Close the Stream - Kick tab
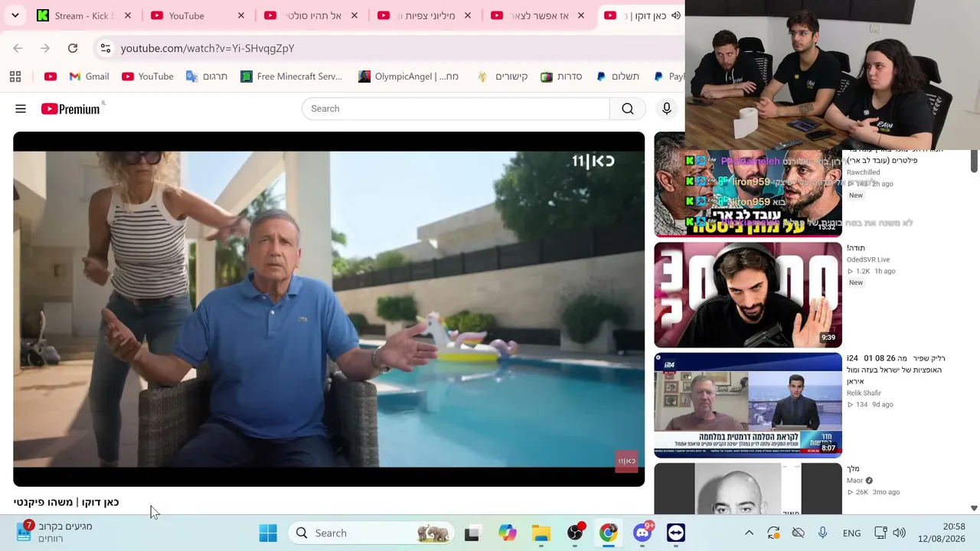Image resolution: width=980 pixels, height=551 pixels. [x=128, y=15]
